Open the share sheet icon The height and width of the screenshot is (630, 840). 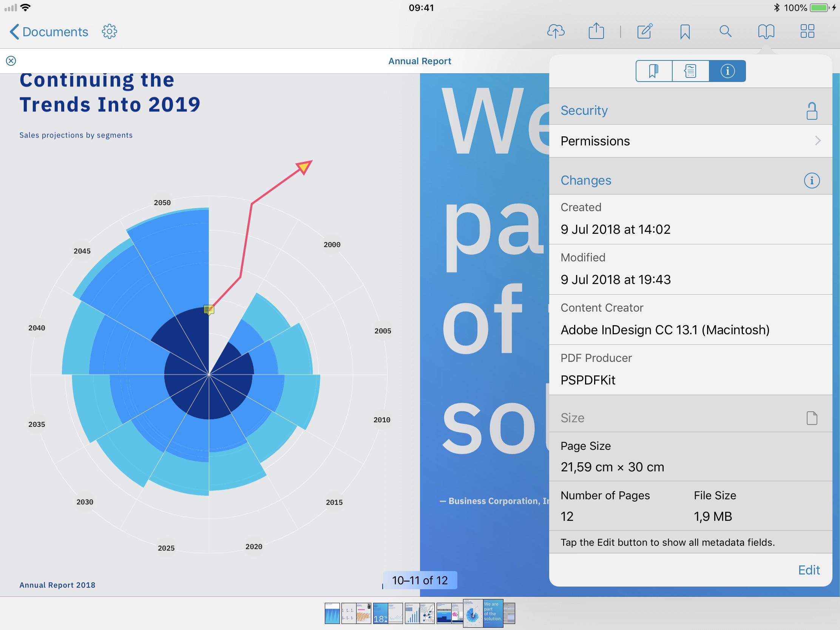(596, 31)
